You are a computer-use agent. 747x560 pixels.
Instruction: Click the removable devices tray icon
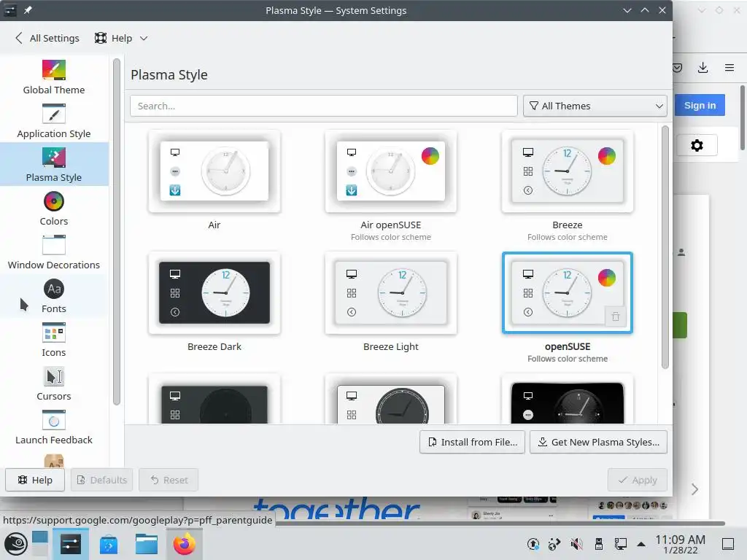tap(599, 544)
